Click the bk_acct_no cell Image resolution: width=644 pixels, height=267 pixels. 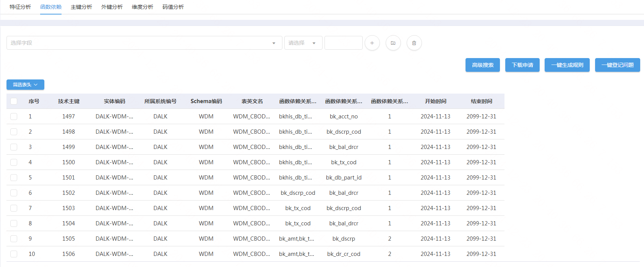tap(344, 117)
